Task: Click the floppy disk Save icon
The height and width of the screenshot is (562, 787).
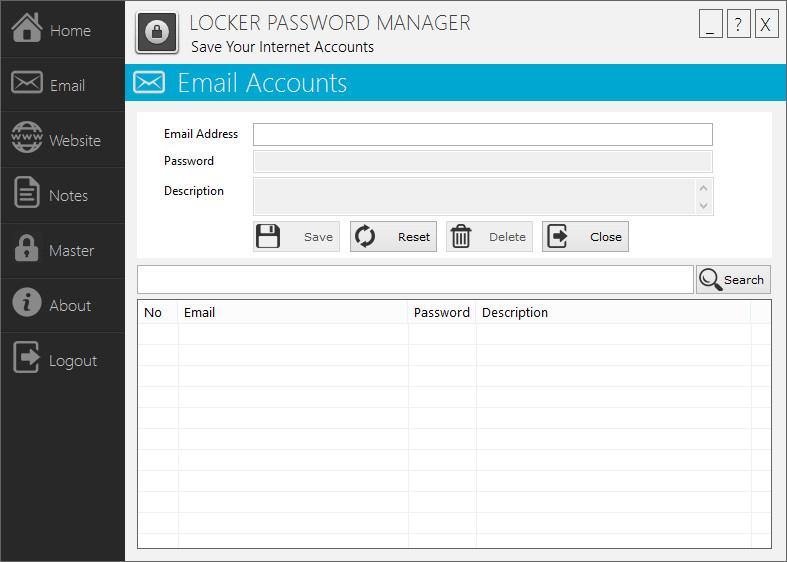Action: click(268, 236)
